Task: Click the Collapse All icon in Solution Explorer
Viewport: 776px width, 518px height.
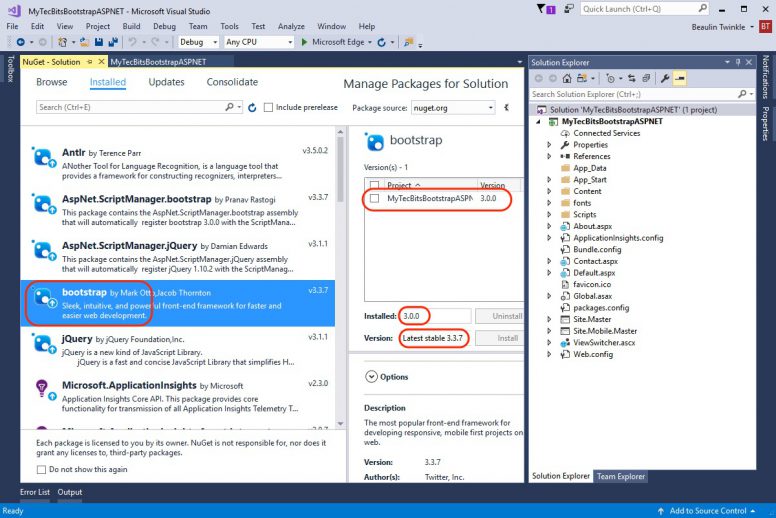Action: pyautogui.click(x=646, y=78)
